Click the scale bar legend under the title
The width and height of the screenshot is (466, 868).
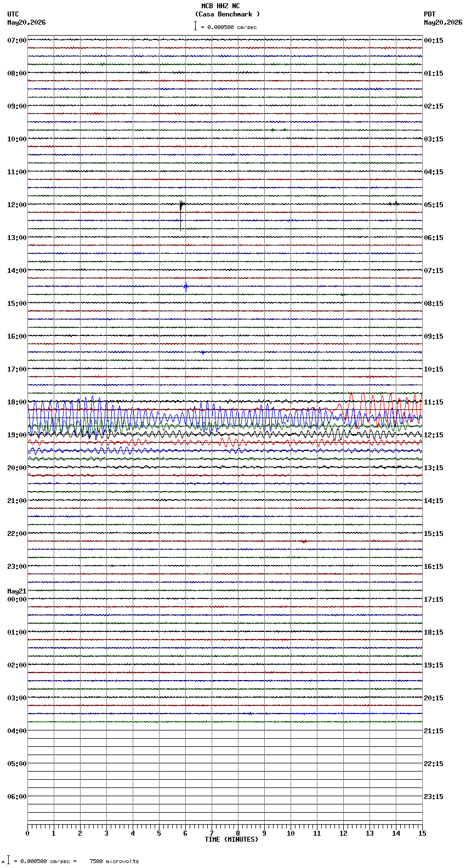[225, 26]
